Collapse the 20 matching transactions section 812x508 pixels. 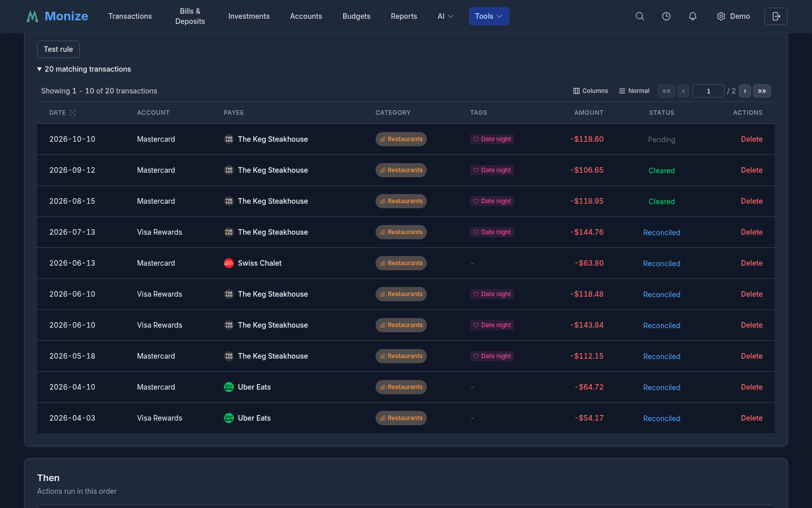84,69
